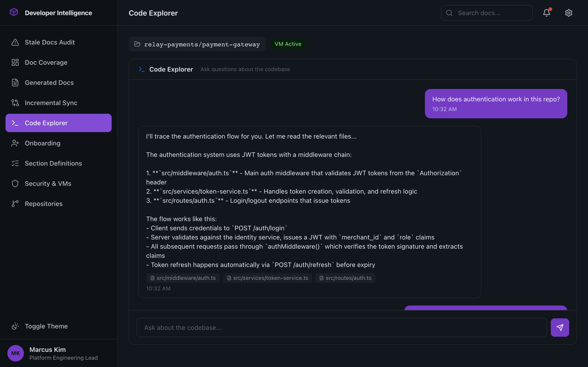Click the Doc Coverage grid icon

15,62
